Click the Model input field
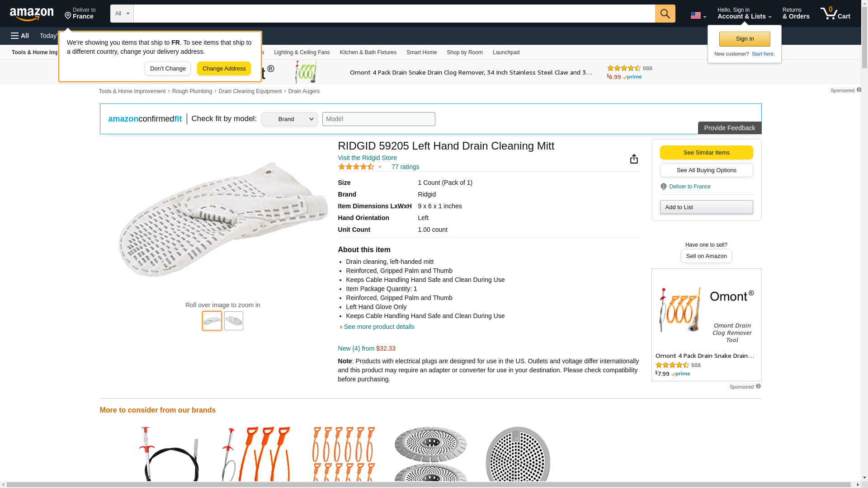This screenshot has height=488, width=868. tap(378, 119)
